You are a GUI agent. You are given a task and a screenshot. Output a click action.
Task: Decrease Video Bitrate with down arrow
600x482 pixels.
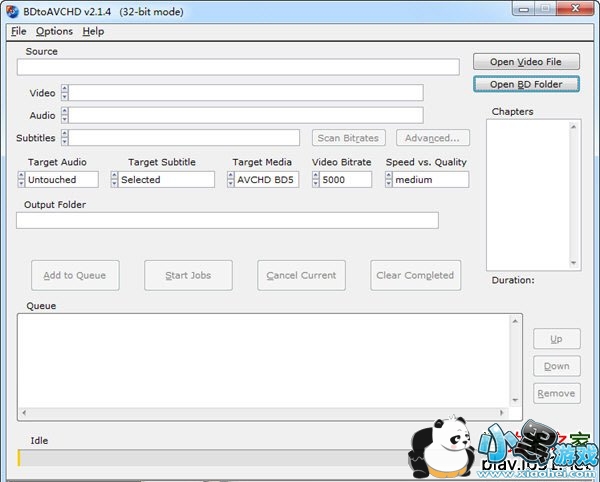[315, 184]
